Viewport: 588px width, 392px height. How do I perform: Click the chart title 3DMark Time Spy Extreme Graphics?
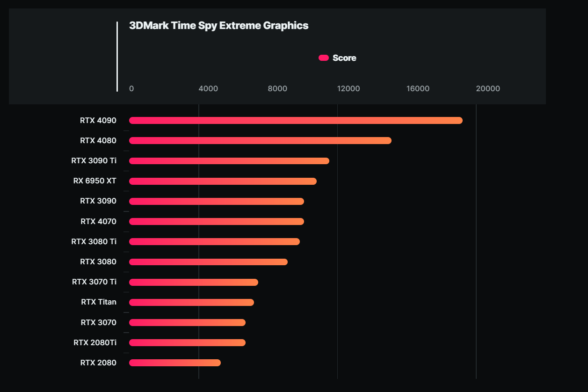[x=218, y=25]
